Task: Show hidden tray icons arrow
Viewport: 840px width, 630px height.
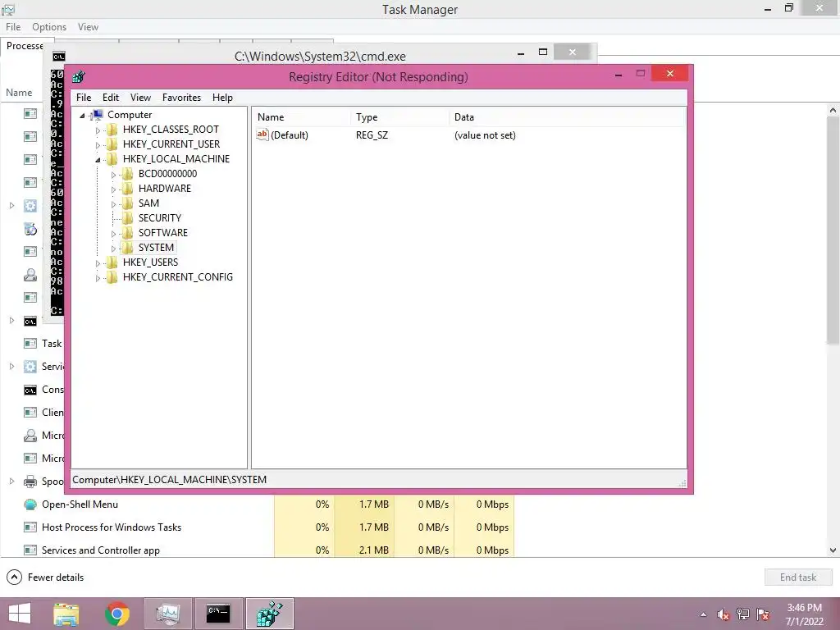Action: (703, 614)
